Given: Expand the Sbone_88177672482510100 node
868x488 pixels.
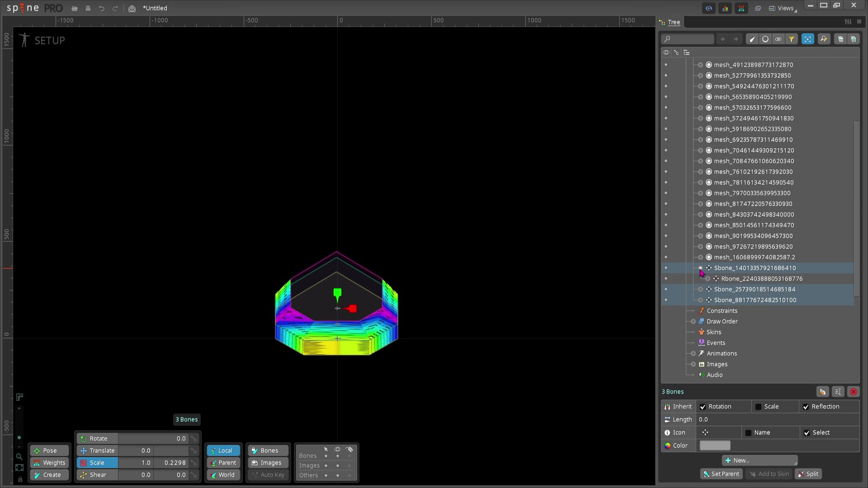Looking at the screenshot, I should pyautogui.click(x=700, y=300).
